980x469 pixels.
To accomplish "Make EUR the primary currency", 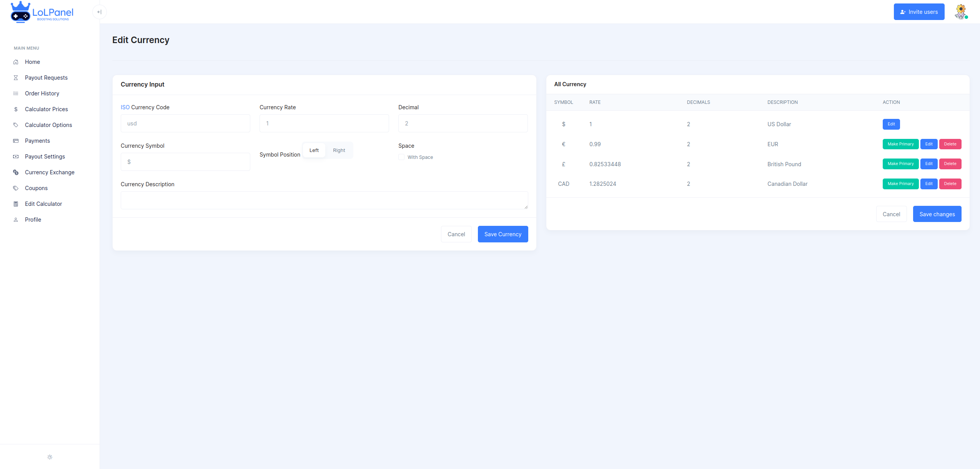I will pos(900,144).
